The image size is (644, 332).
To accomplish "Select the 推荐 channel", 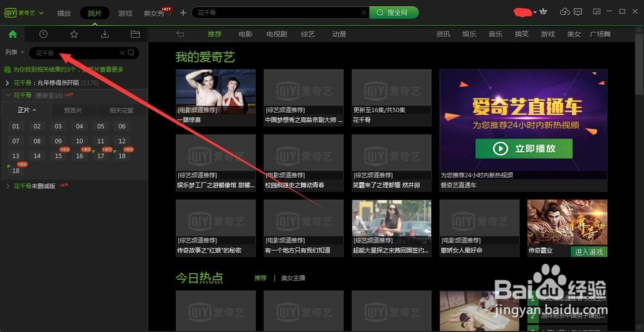I will [x=214, y=34].
